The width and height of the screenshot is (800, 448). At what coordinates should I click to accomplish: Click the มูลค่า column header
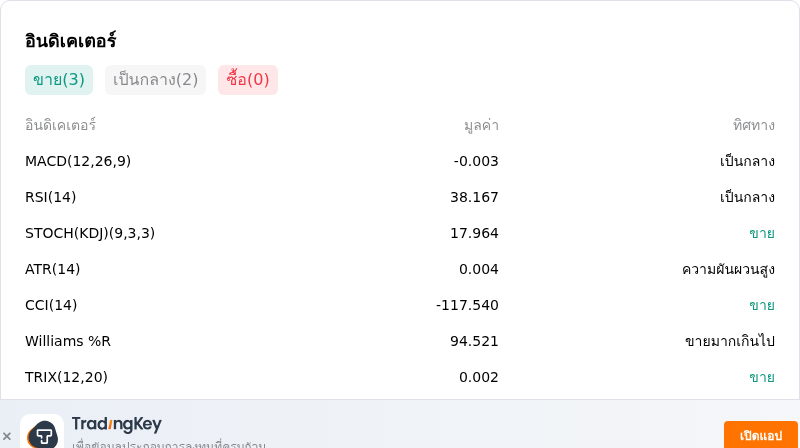click(x=481, y=126)
